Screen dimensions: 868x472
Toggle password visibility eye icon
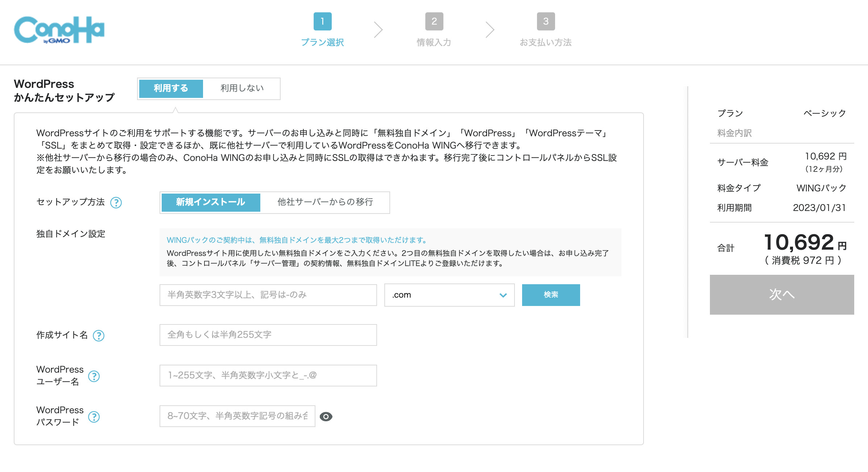point(326,417)
